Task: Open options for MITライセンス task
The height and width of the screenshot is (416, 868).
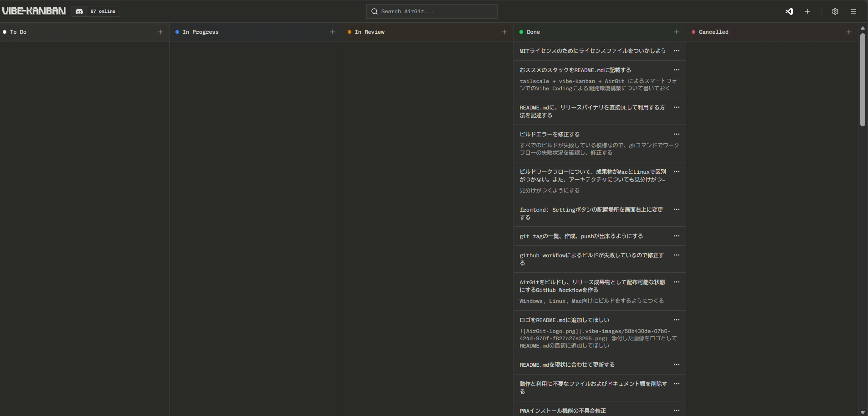Action: click(677, 51)
